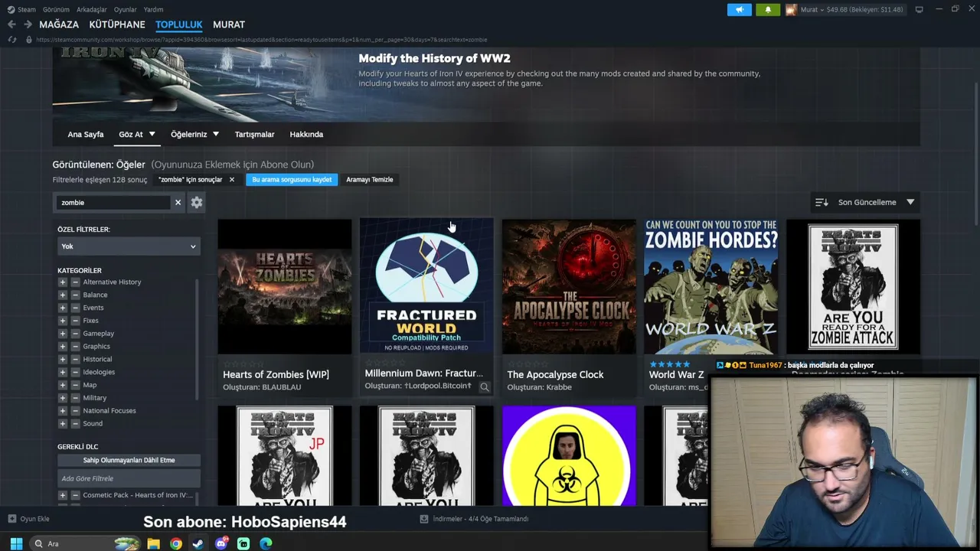Screen dimensions: 980x551
Task: Include the Gameplay category with plus
Action: pos(63,334)
